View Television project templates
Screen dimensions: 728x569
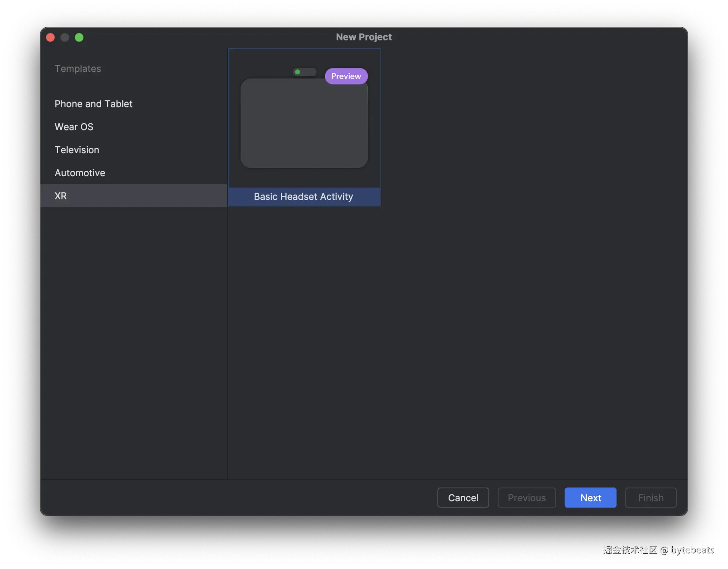(77, 150)
